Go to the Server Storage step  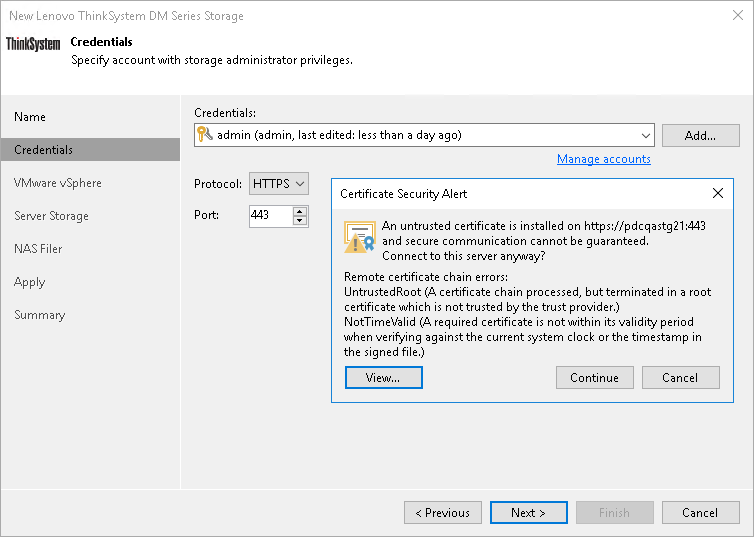[x=51, y=216]
